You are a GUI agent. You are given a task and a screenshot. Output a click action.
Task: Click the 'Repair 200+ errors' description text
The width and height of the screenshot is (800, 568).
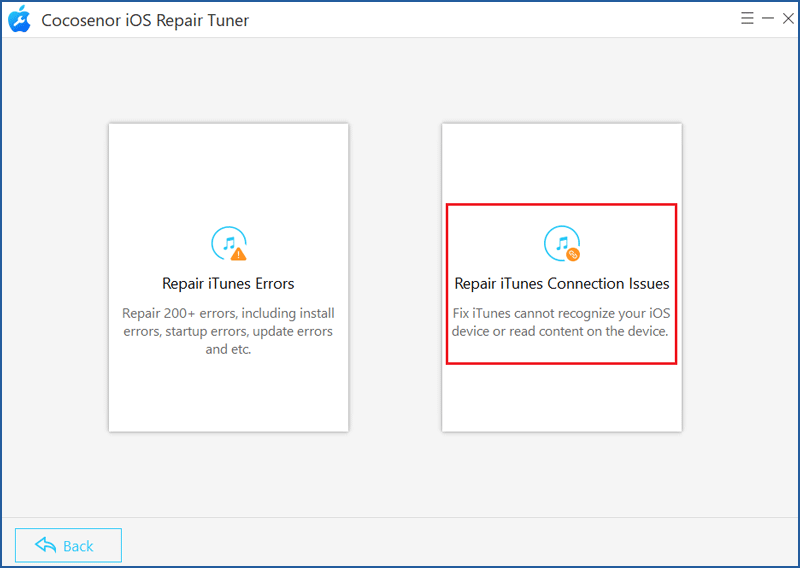228,331
